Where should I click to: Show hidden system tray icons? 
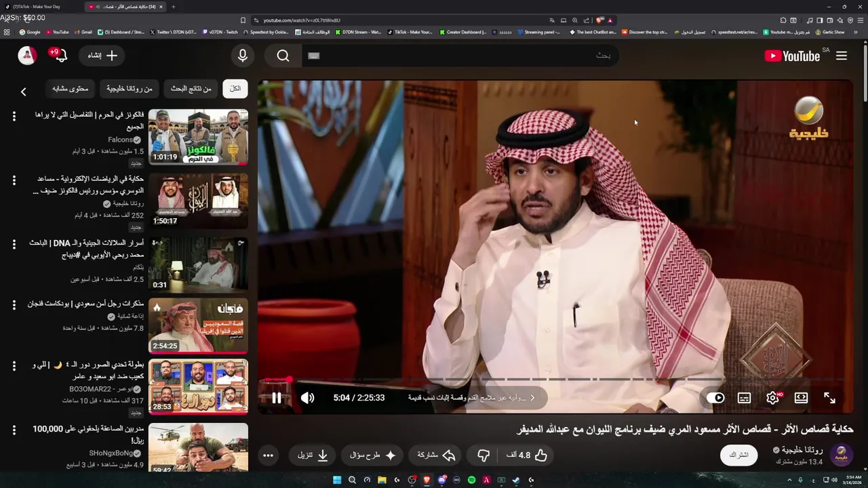pos(789,480)
